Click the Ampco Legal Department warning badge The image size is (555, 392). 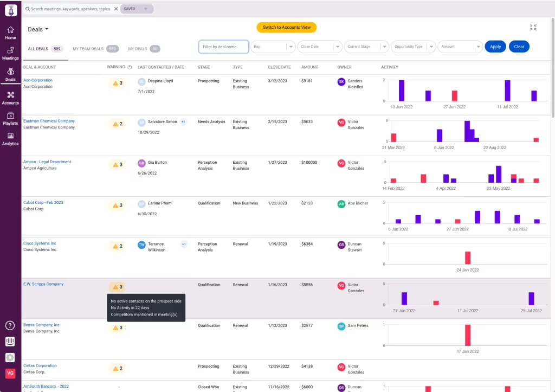pyautogui.click(x=117, y=165)
